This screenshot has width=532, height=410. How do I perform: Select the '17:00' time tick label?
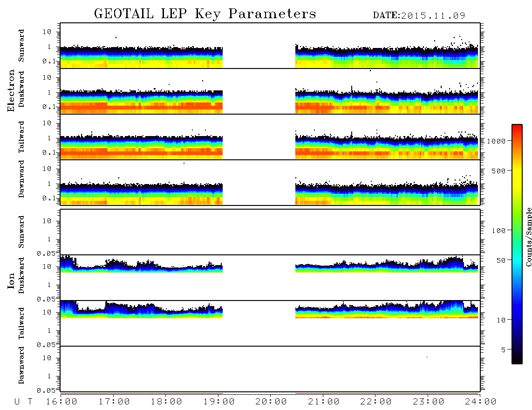tap(114, 402)
